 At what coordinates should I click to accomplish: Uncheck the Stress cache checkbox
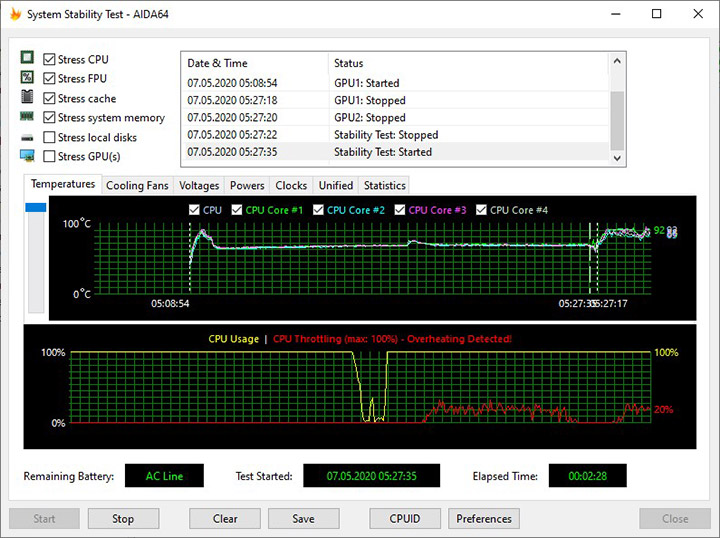49,98
